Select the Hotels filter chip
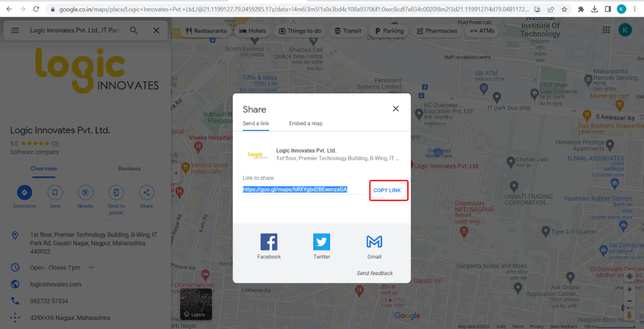 253,30
